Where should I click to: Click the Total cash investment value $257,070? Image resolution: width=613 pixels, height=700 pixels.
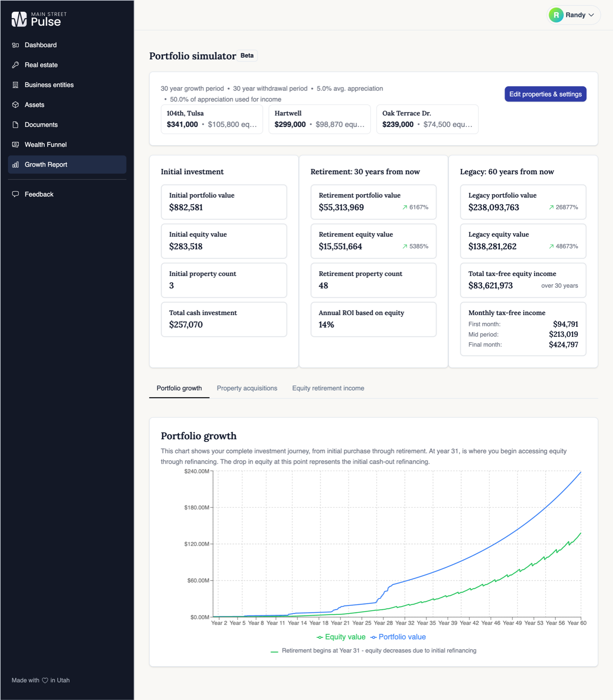click(186, 325)
